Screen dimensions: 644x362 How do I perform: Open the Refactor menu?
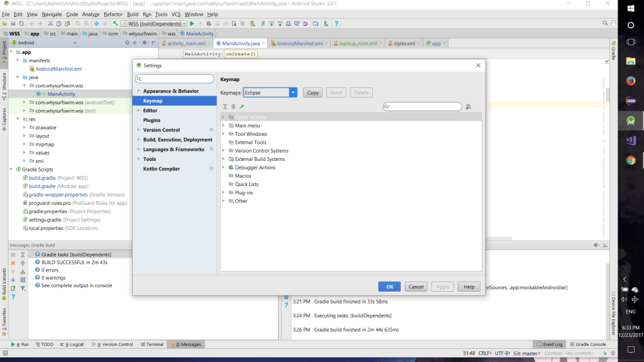pyautogui.click(x=113, y=14)
